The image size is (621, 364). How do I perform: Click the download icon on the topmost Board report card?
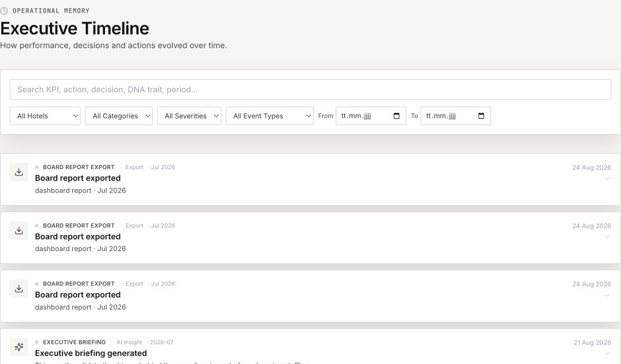coord(18,172)
